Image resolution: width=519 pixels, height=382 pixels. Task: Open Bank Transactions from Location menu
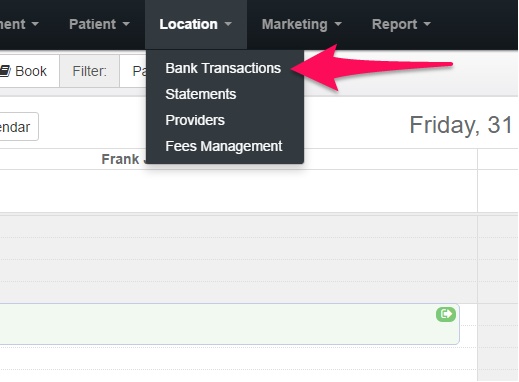pyautogui.click(x=223, y=68)
